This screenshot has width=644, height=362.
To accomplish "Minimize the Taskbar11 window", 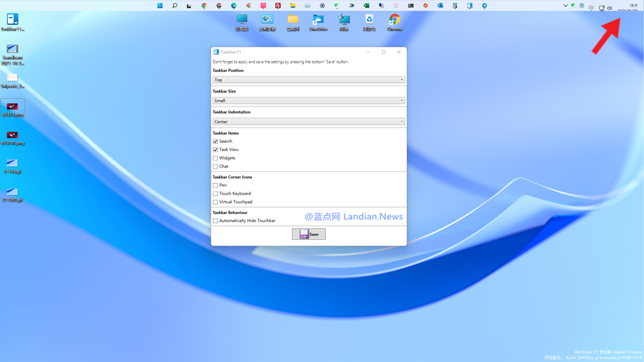I will (369, 52).
